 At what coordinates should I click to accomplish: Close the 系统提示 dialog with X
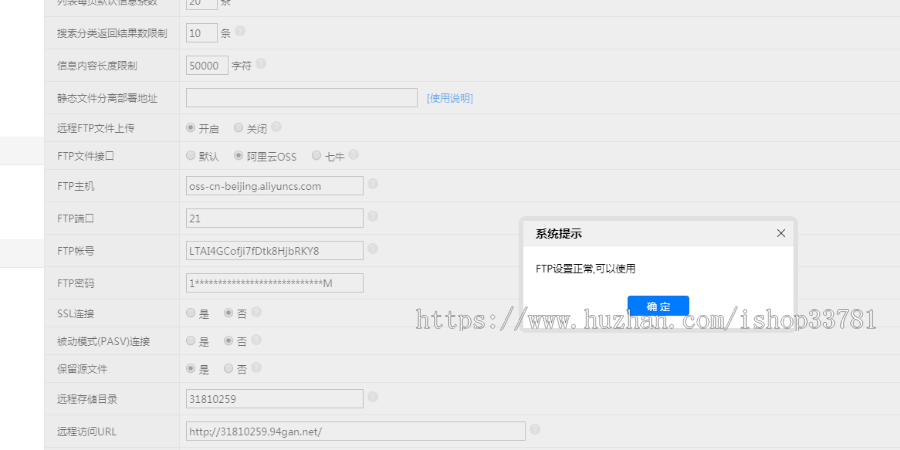tap(781, 233)
